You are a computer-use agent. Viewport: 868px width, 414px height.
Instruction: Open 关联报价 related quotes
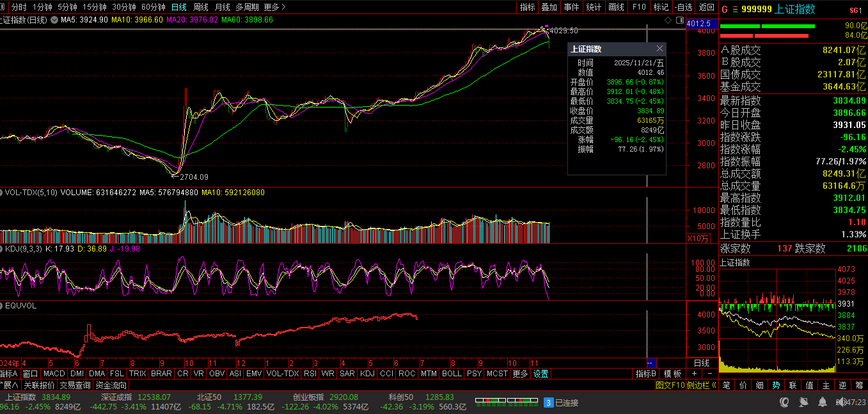coord(39,385)
